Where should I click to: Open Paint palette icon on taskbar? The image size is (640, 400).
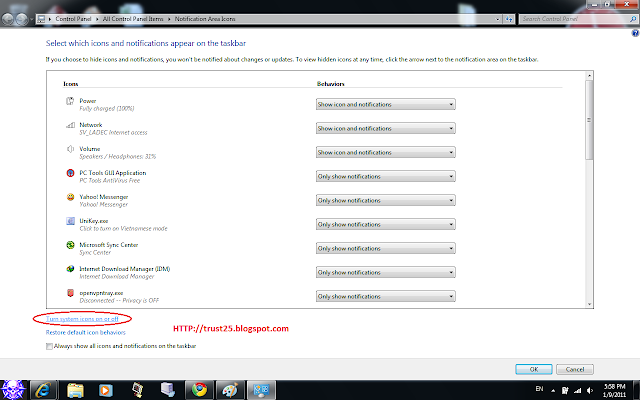coord(230,390)
